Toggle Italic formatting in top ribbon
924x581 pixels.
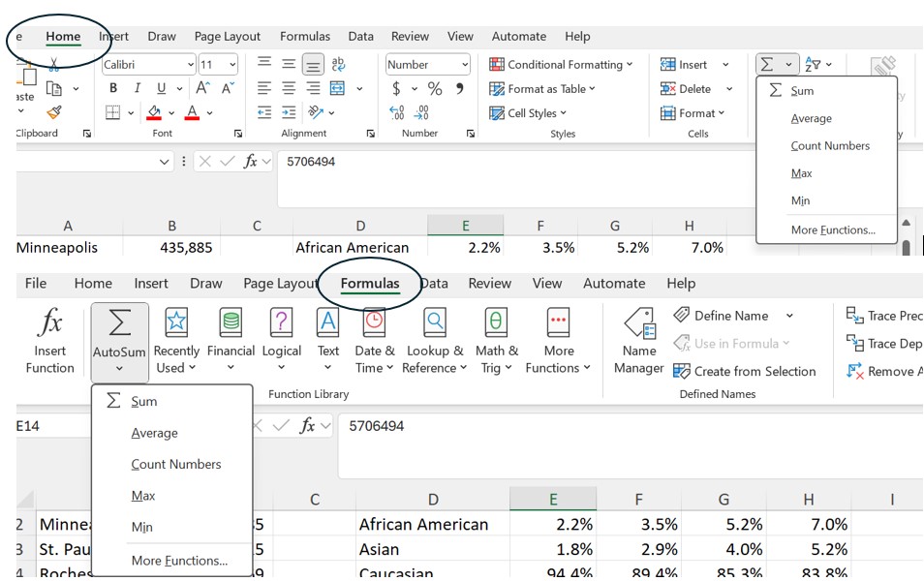(138, 88)
